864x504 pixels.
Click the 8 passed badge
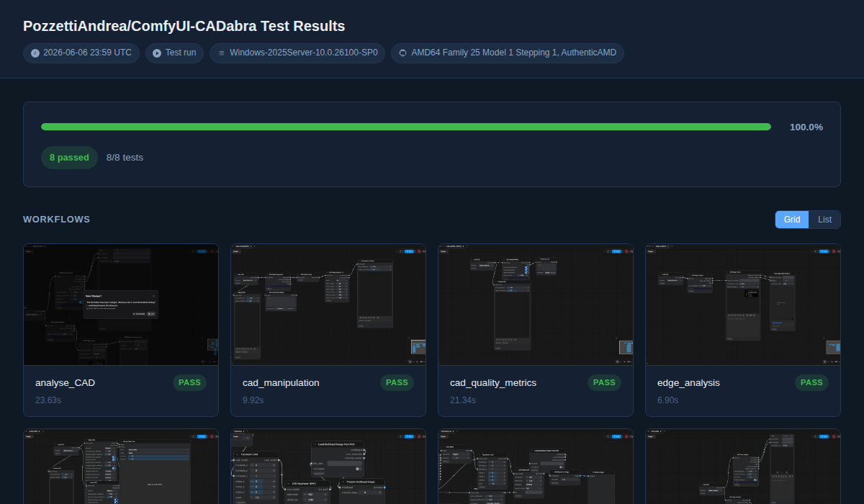pyautogui.click(x=69, y=158)
